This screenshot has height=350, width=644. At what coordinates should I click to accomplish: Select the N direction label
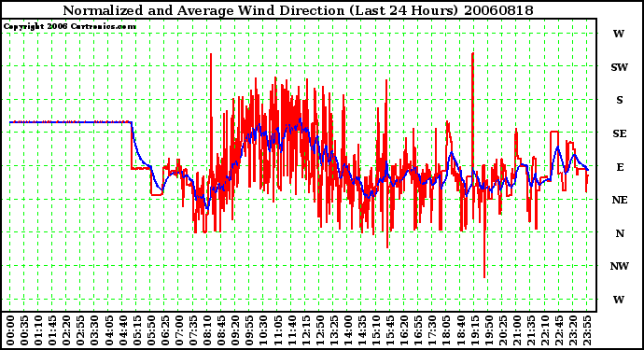tap(620, 233)
